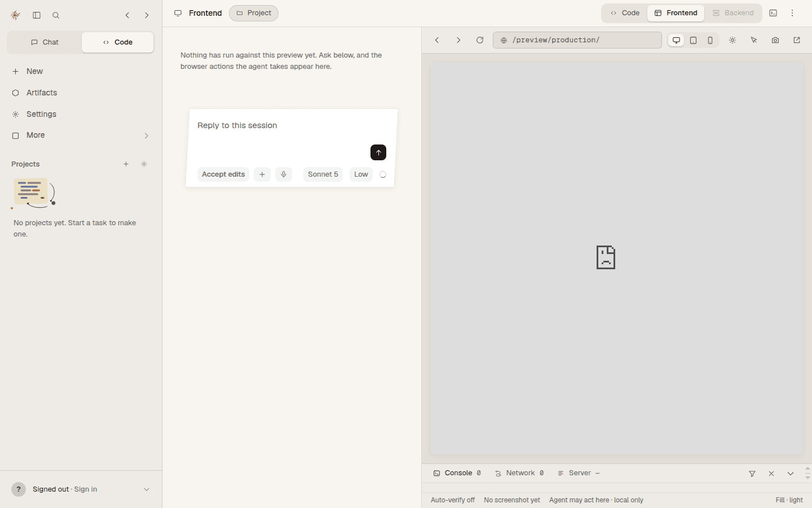Open the vertical three-dot menu
This screenshot has height=508, width=812.
[792, 13]
